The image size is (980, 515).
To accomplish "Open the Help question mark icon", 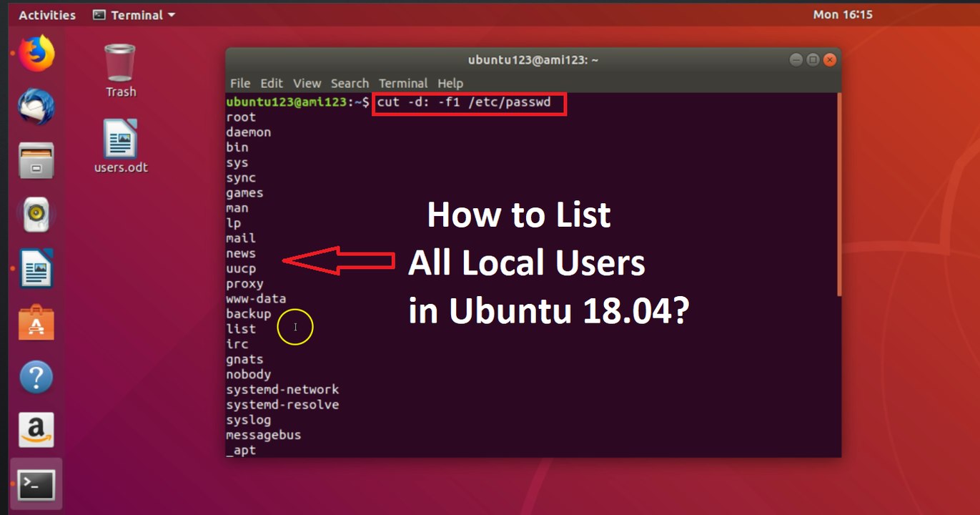I will [x=36, y=376].
